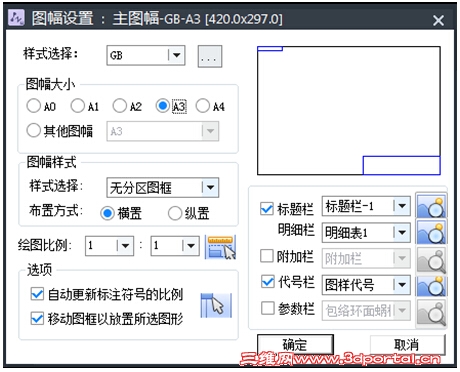Select A3 paper size
The height and width of the screenshot is (372, 460).
click(x=162, y=106)
